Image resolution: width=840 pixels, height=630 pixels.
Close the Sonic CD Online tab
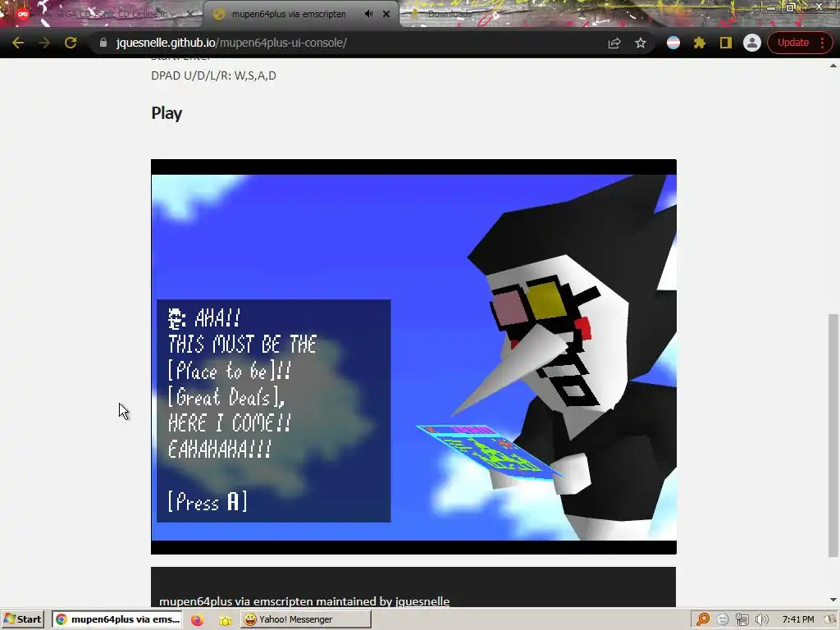[189, 14]
